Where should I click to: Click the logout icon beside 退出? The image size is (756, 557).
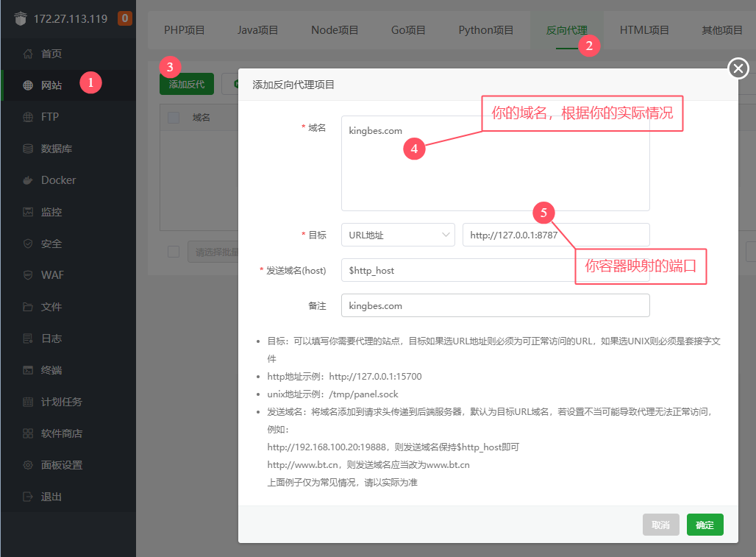pos(28,497)
